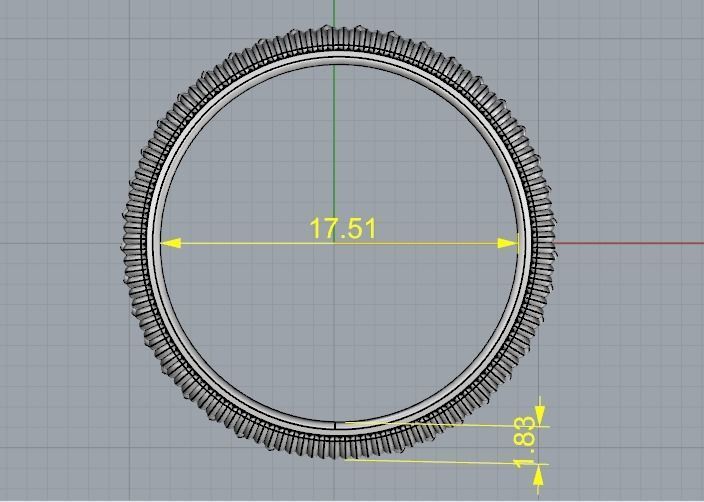This screenshot has width=704, height=502.
Task: Click the downward arrowhead above the 1.83 dimension
Action: coord(540,415)
